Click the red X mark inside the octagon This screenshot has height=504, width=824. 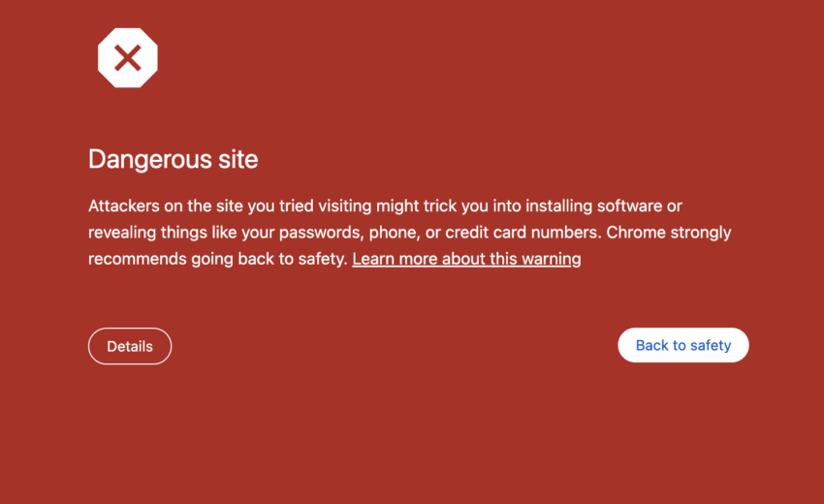127,58
